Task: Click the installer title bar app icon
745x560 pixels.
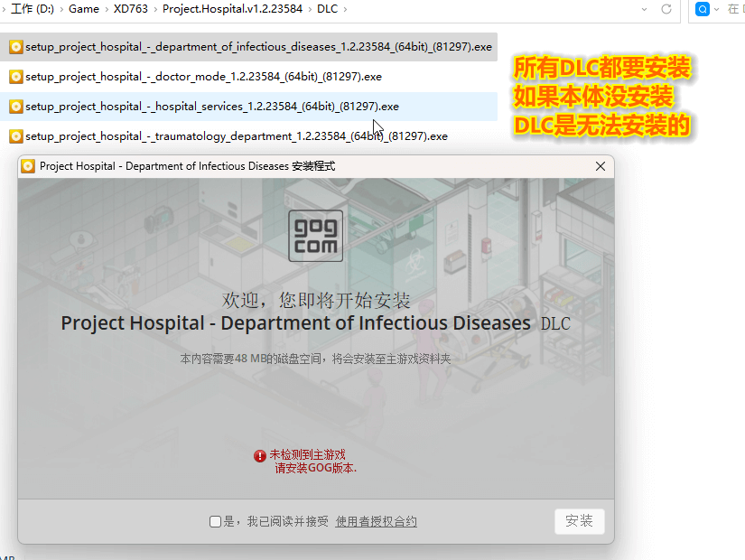Action: click(x=28, y=166)
